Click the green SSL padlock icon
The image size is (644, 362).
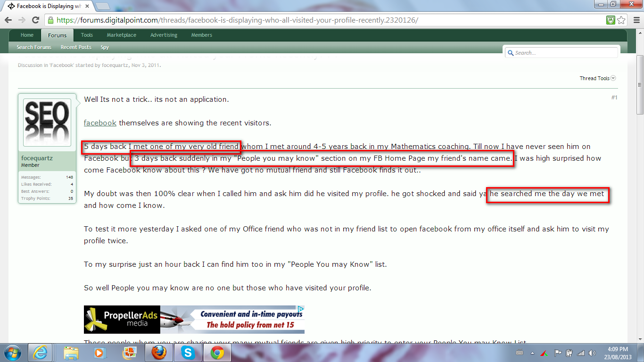pyautogui.click(x=50, y=20)
